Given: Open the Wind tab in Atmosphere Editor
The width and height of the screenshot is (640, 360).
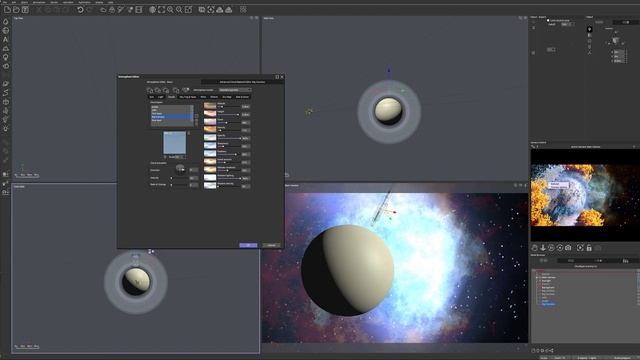Looking at the screenshot, I should (x=203, y=97).
